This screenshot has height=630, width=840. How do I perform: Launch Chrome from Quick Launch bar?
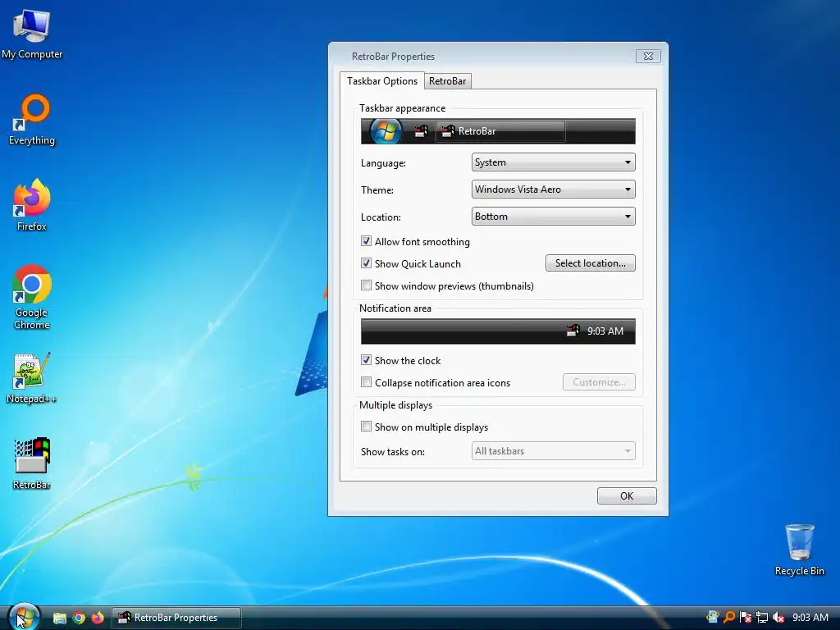[x=79, y=618]
